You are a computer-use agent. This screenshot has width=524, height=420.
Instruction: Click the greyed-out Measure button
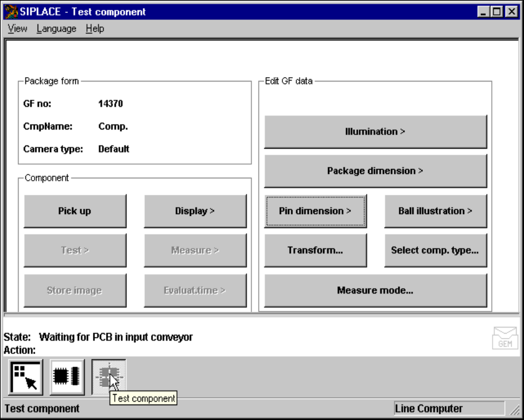pos(195,250)
